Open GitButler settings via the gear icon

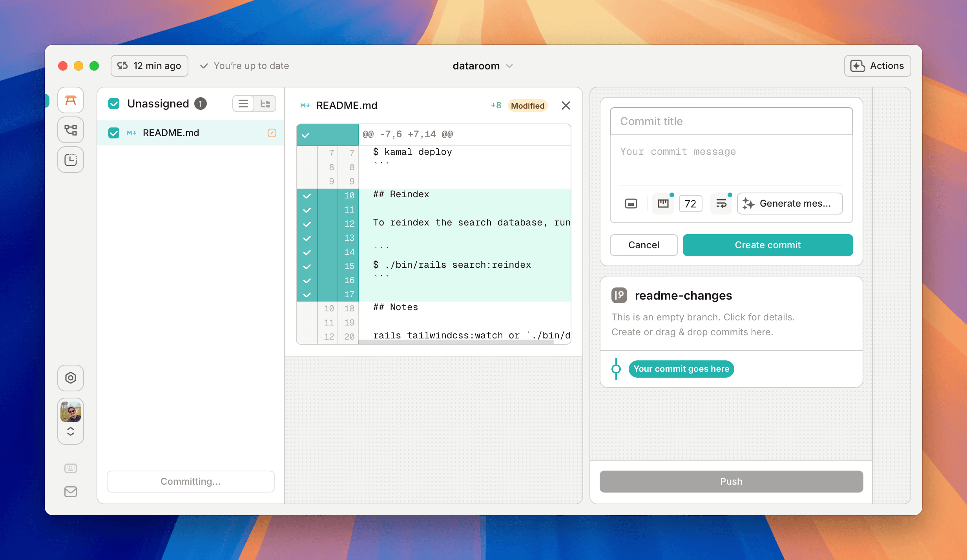pos(71,378)
